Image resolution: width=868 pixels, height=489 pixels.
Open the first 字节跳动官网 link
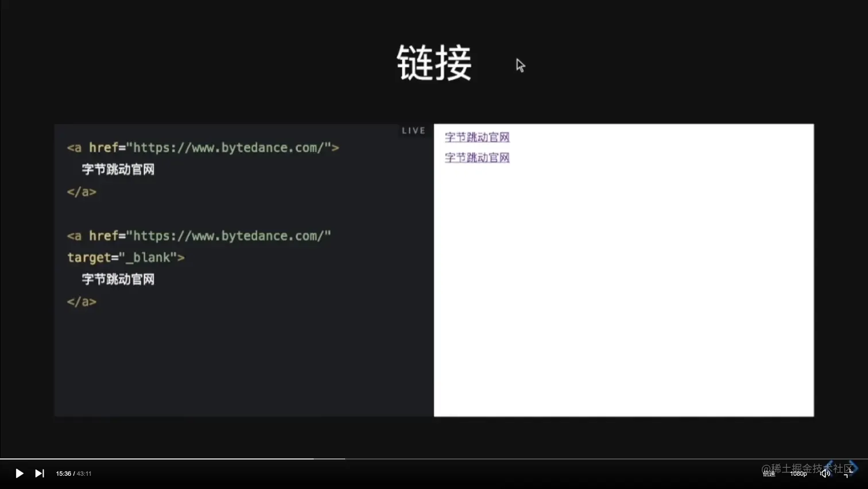click(476, 137)
